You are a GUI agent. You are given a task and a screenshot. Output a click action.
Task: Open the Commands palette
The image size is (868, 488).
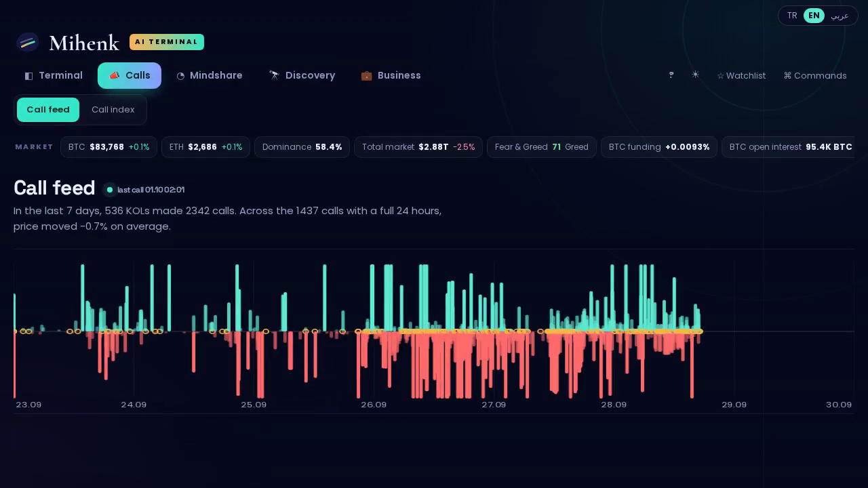click(815, 76)
